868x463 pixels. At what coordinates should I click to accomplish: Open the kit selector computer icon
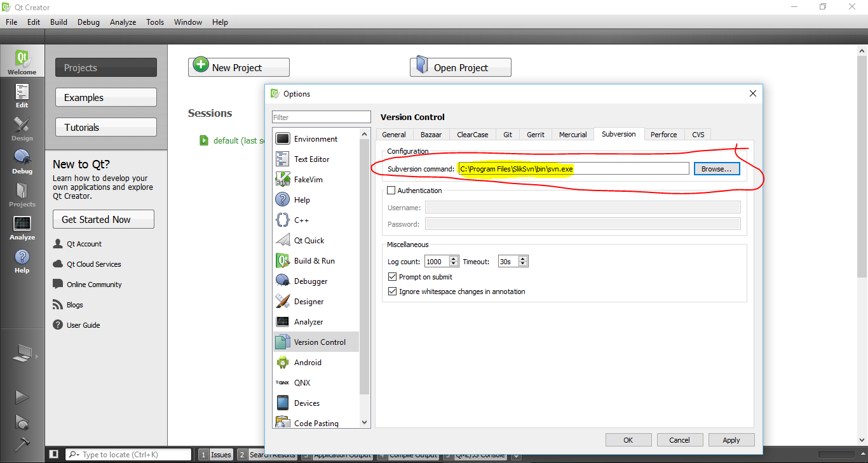pos(22,354)
